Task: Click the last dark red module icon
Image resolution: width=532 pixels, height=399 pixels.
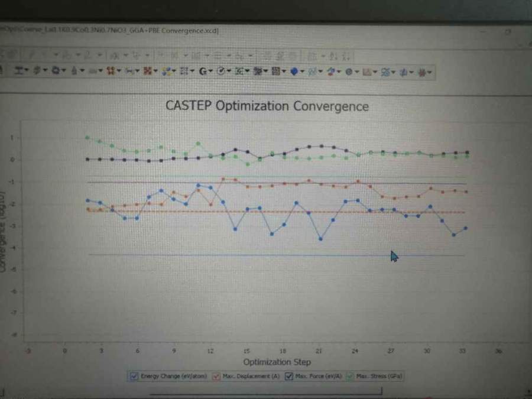Action: 421,72
